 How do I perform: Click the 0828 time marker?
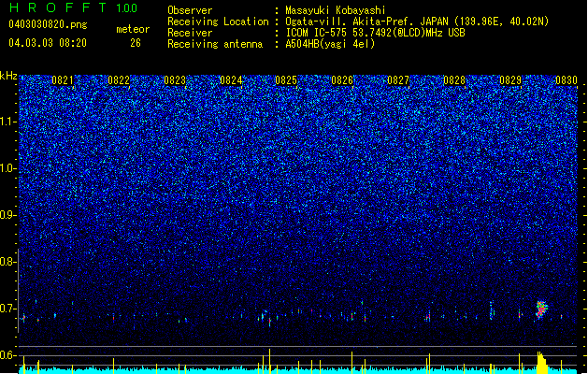click(454, 80)
